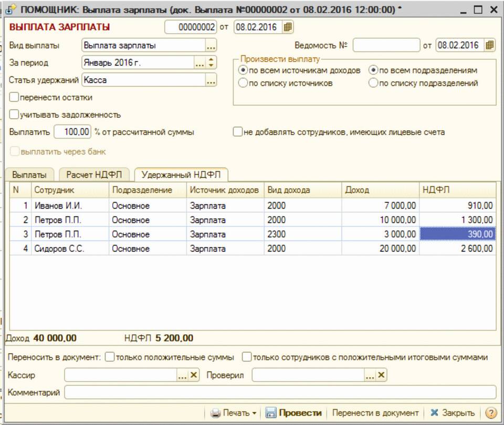This screenshot has width=504, height=425.
Task: Click the Закрыть button
Action: point(453,413)
